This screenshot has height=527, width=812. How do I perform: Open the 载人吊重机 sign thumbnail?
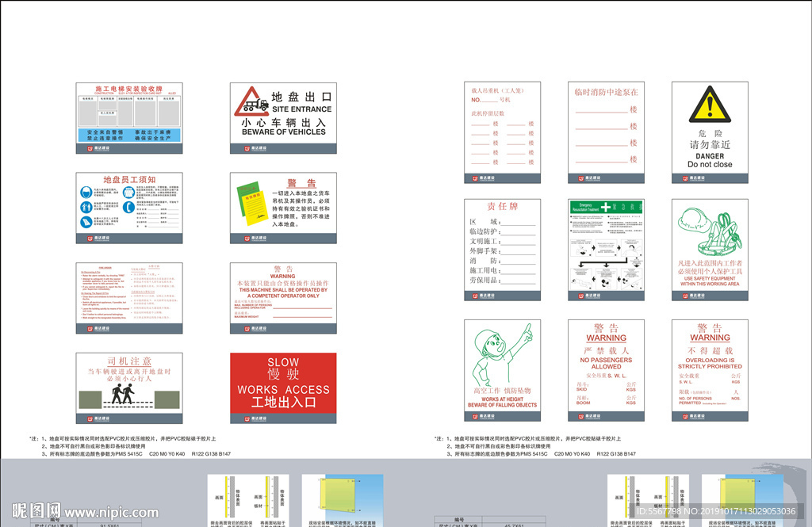point(502,132)
